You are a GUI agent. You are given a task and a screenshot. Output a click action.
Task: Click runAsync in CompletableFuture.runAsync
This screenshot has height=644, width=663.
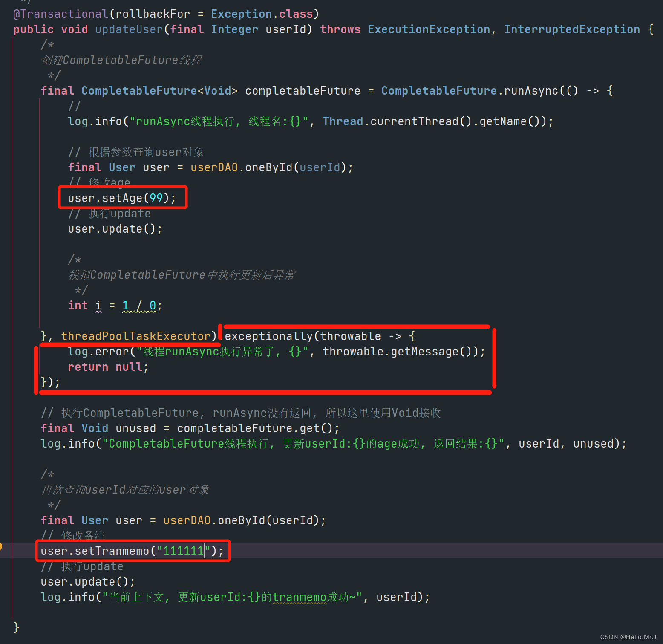click(x=531, y=91)
